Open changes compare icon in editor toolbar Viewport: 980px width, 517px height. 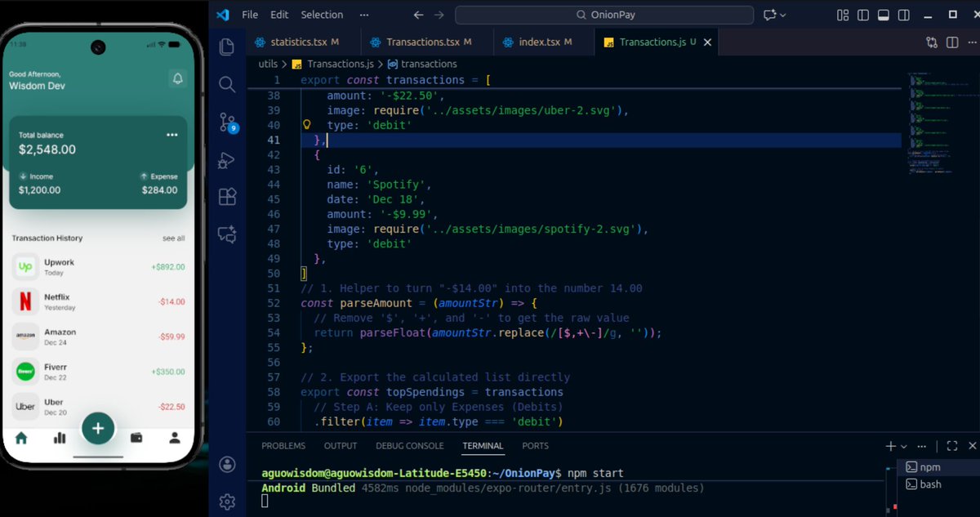(x=932, y=42)
